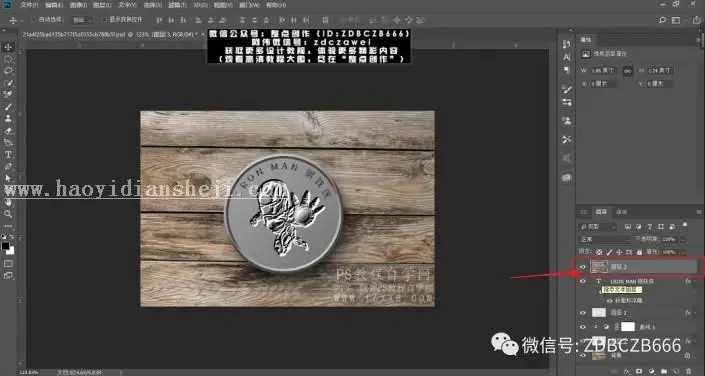The width and height of the screenshot is (705, 376).
Task: Toggle layer filtering switch on or off
Action: coord(684,224)
